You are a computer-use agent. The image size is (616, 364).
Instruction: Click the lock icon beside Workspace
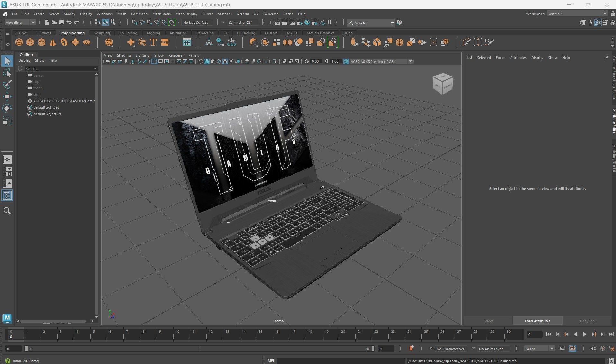point(613,14)
